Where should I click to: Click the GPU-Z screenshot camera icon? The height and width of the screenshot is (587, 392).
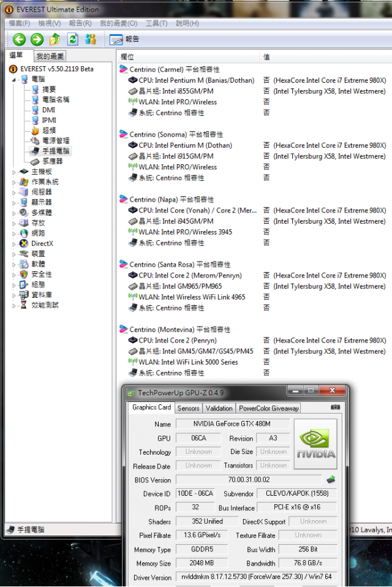coord(336,407)
